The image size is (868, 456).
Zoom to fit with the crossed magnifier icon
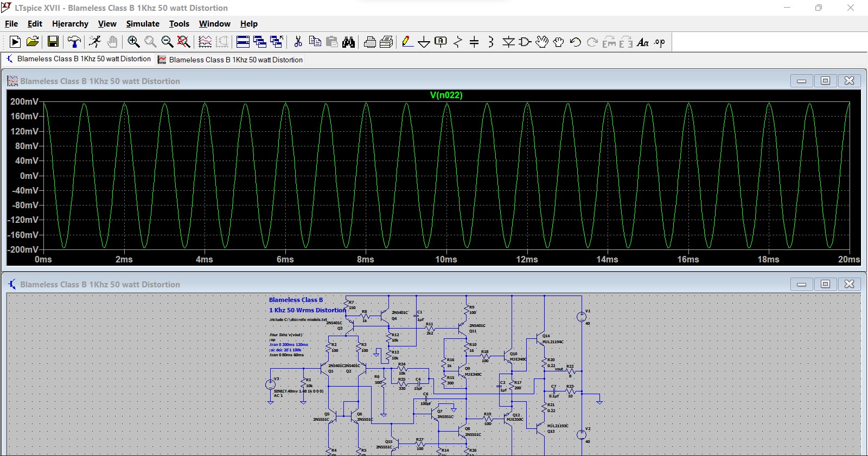tap(184, 42)
